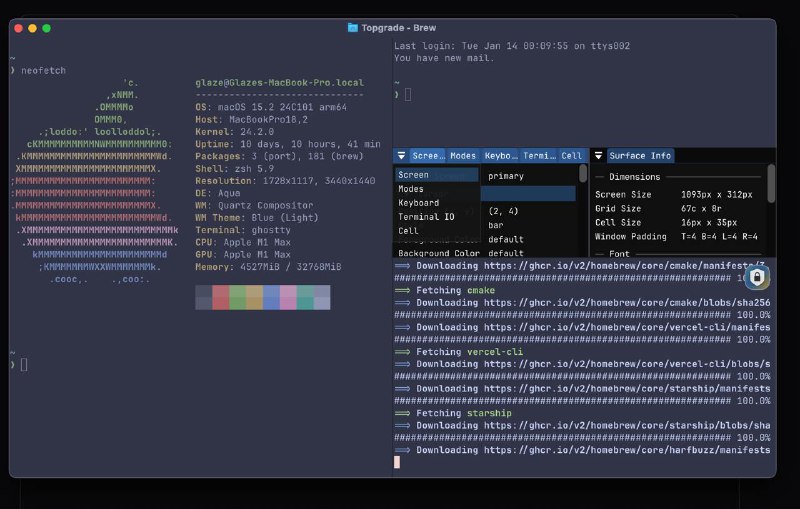Open the Keyboard tab in the inspector

[x=500, y=156]
